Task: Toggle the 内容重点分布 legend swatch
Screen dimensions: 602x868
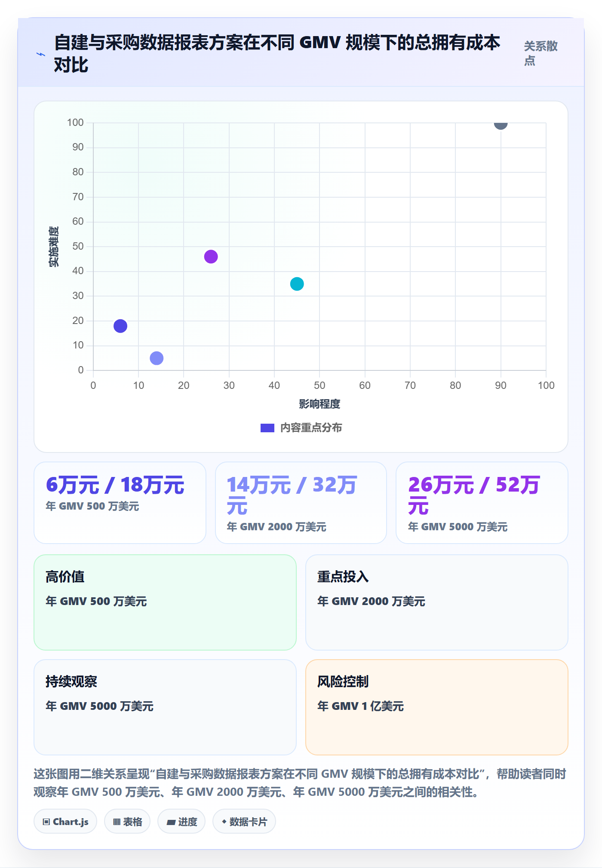Action: click(x=267, y=428)
